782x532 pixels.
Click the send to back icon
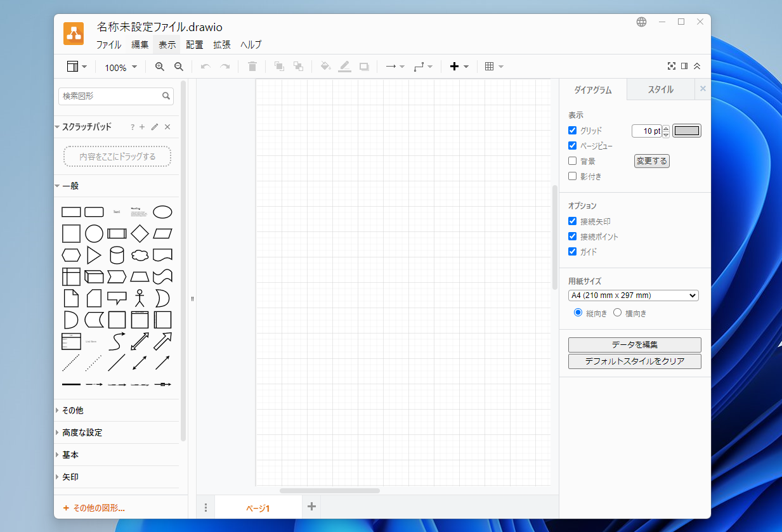pos(298,67)
